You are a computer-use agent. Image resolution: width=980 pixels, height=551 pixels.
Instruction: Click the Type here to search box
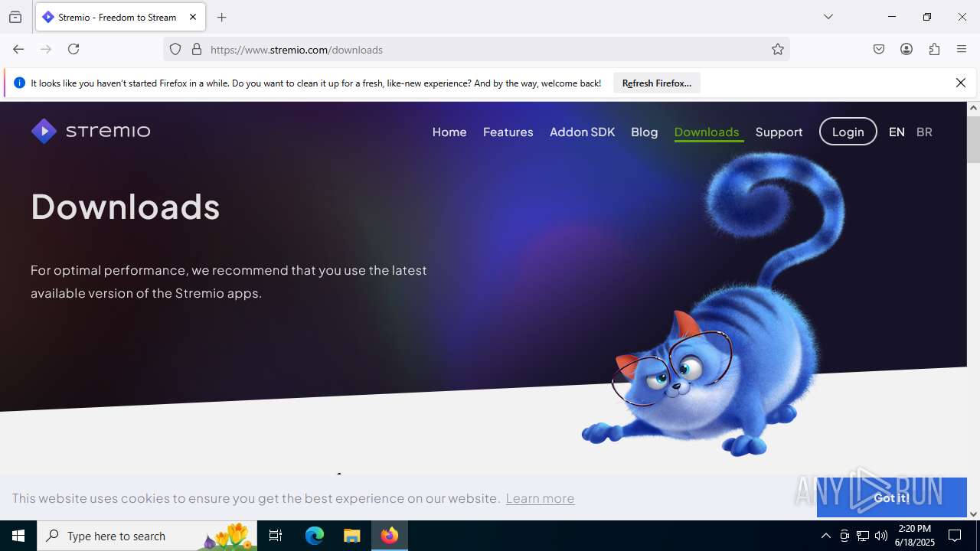click(x=147, y=536)
